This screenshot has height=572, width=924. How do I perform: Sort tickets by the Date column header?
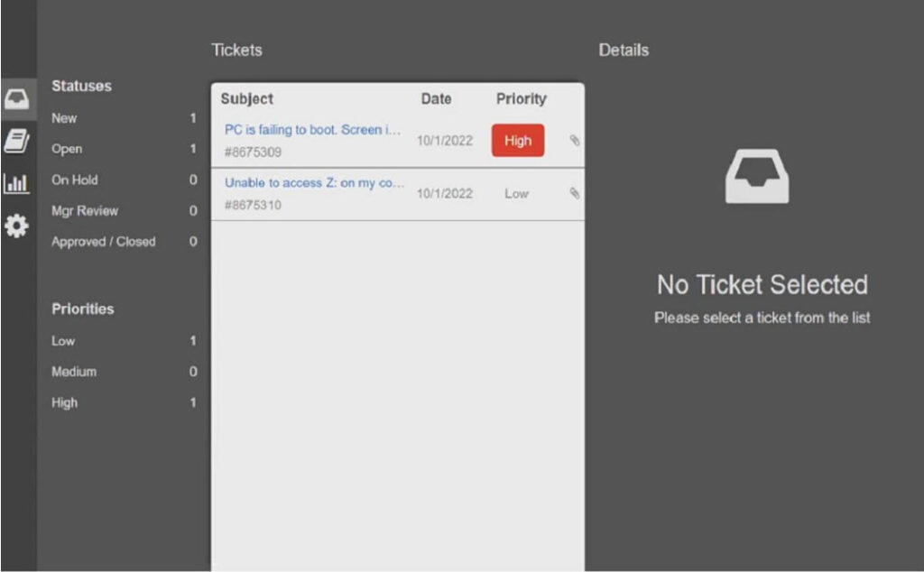(436, 99)
